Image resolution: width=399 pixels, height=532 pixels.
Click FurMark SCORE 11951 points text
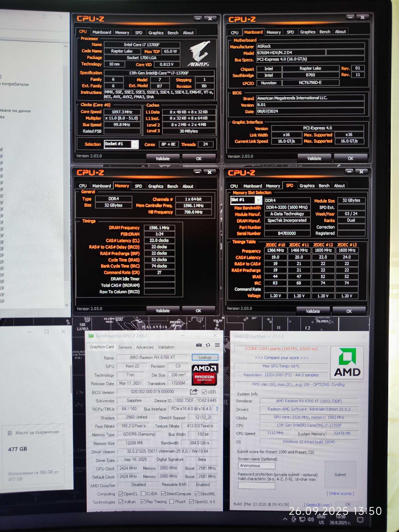click(x=281, y=349)
